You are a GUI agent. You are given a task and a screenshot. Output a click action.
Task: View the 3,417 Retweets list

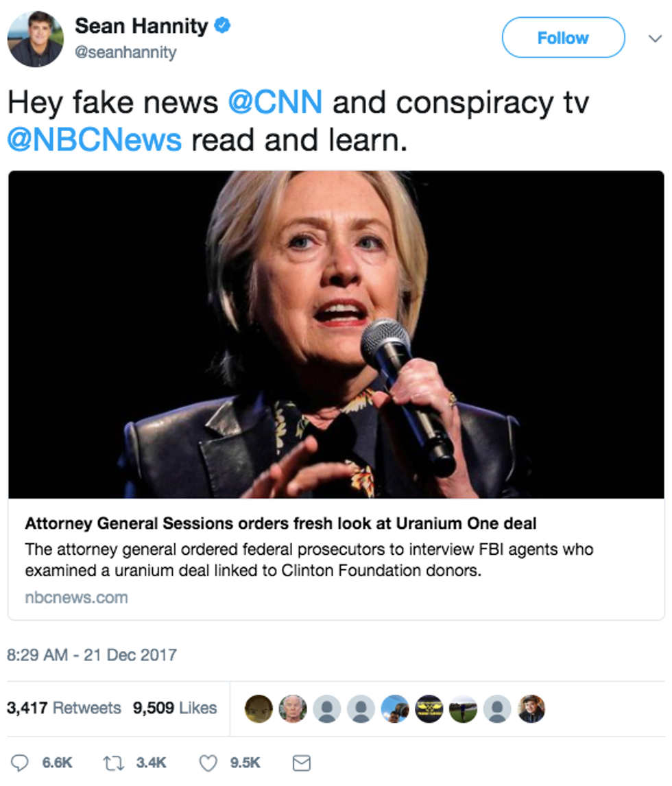coord(64,708)
